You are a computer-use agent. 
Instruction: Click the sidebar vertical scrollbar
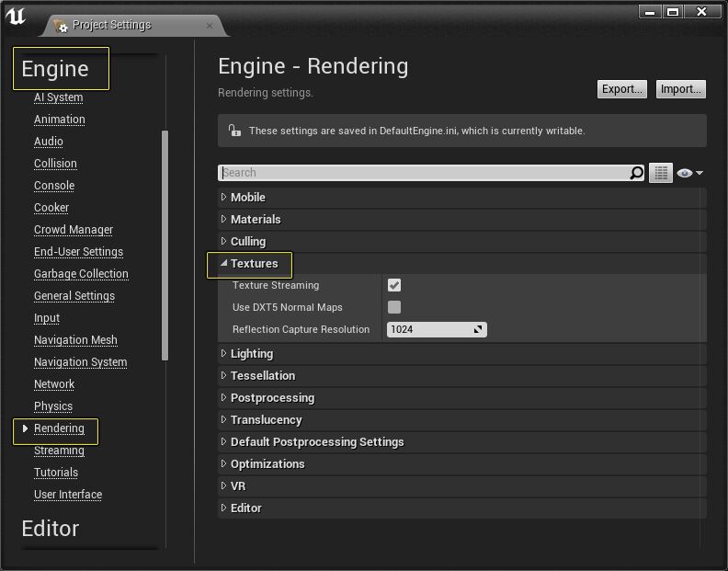pos(165,244)
